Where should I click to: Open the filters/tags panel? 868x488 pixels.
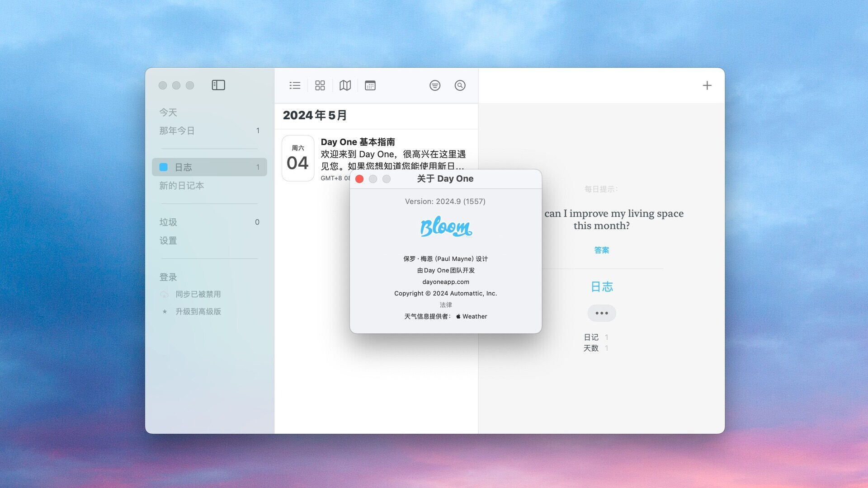435,85
